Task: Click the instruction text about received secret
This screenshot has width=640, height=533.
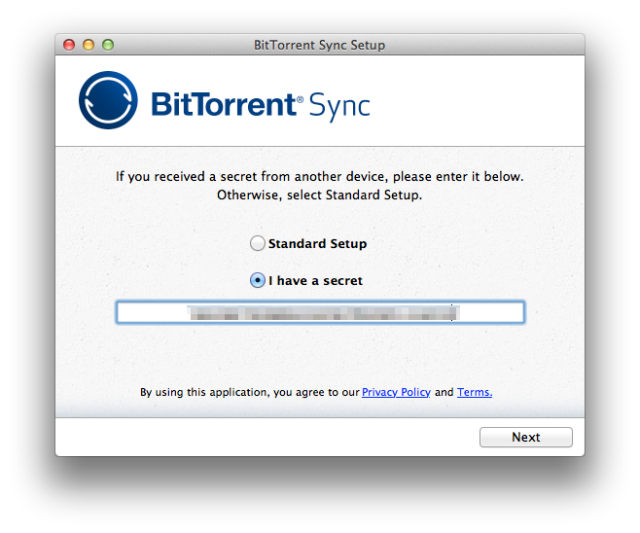Action: coord(320,177)
